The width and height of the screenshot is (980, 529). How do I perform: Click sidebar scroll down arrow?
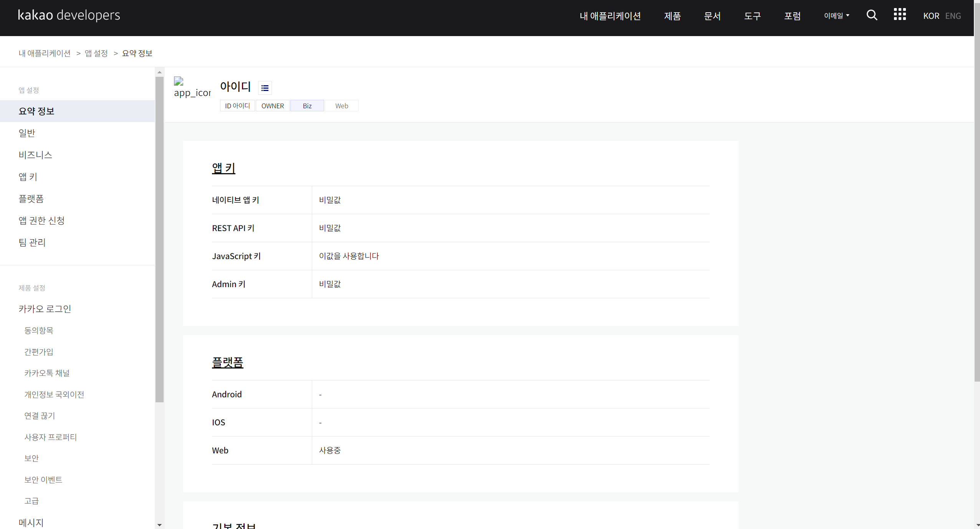tap(159, 525)
